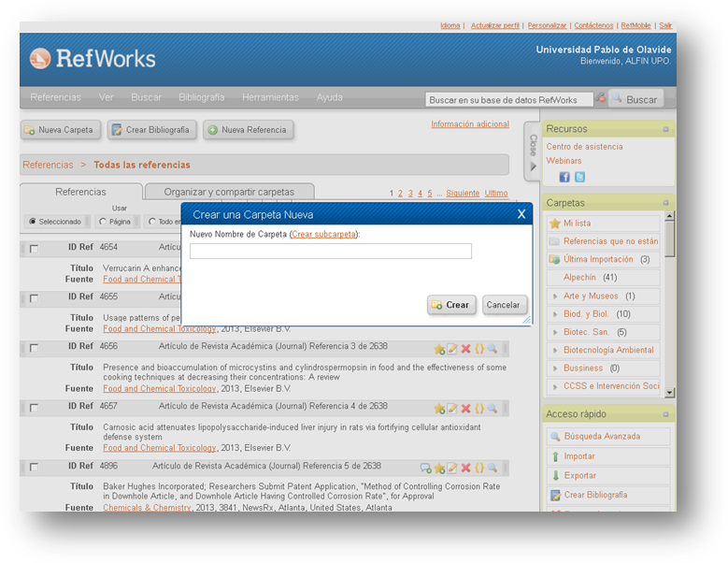Click the Buscar search button

click(x=635, y=99)
